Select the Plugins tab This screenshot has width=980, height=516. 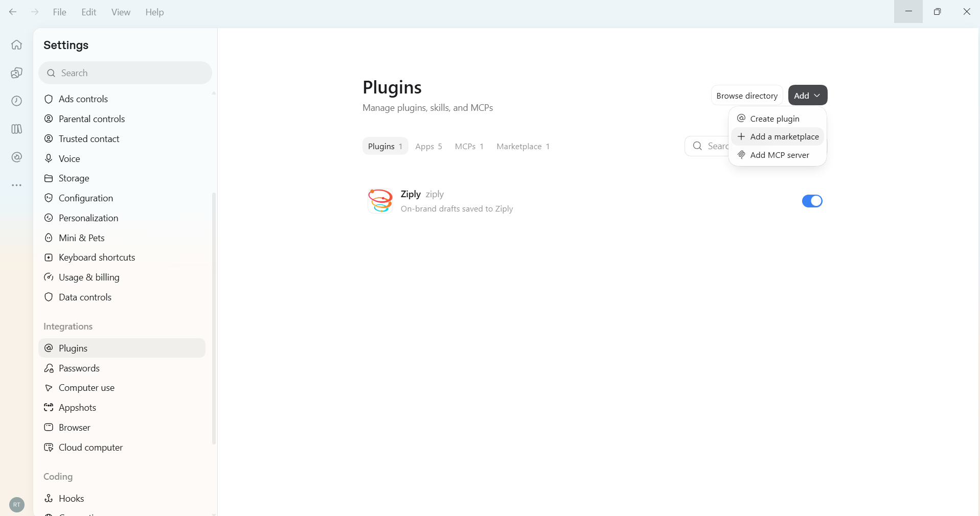point(385,146)
